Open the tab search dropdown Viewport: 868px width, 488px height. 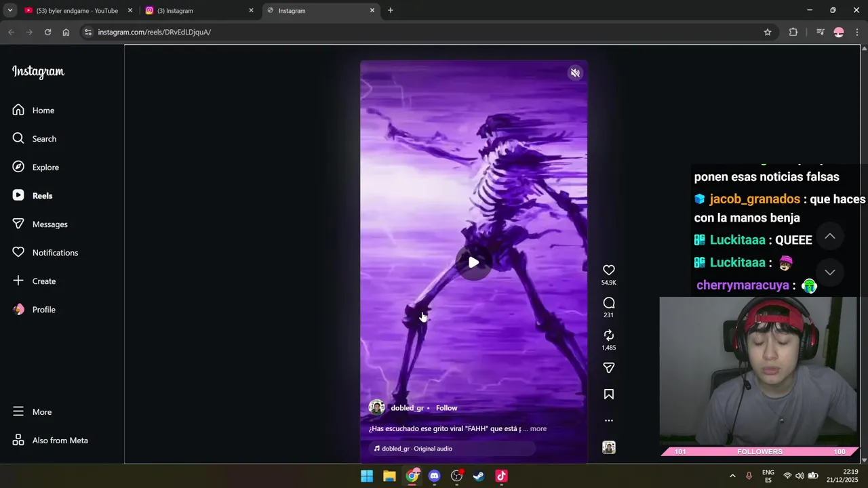pyautogui.click(x=9, y=10)
